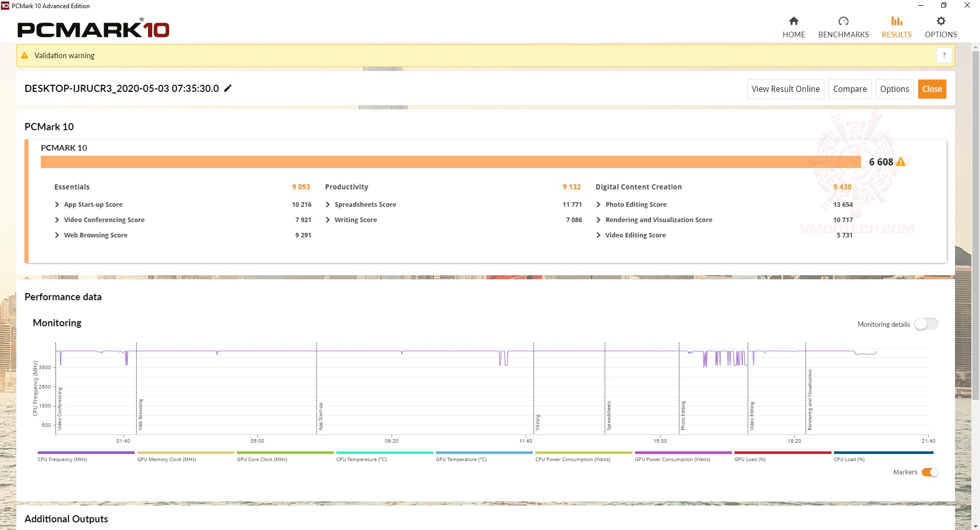Viewport: 980px width, 530px height.
Task: Click the vertical scrollbar thumb
Action: point(975,225)
